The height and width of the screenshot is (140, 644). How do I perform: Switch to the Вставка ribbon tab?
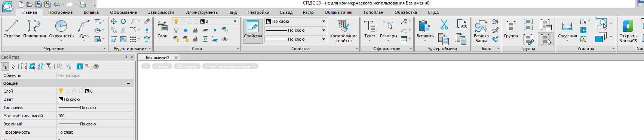pos(91,12)
